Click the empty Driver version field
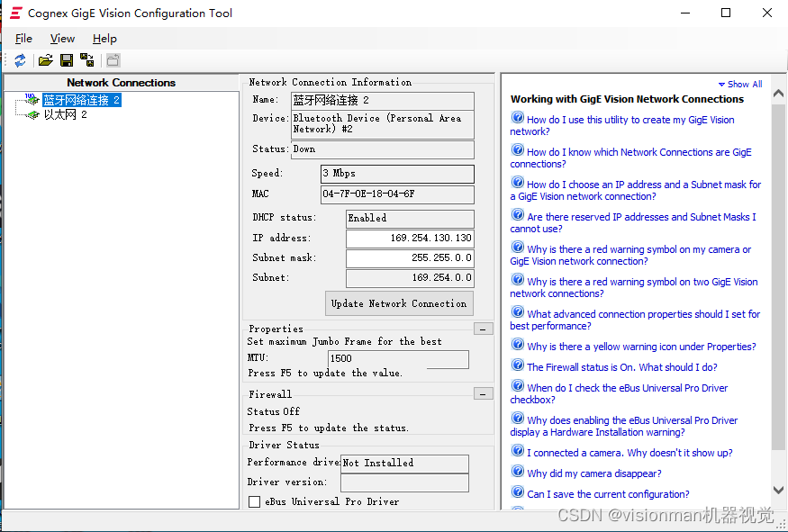788x532 pixels. point(404,482)
